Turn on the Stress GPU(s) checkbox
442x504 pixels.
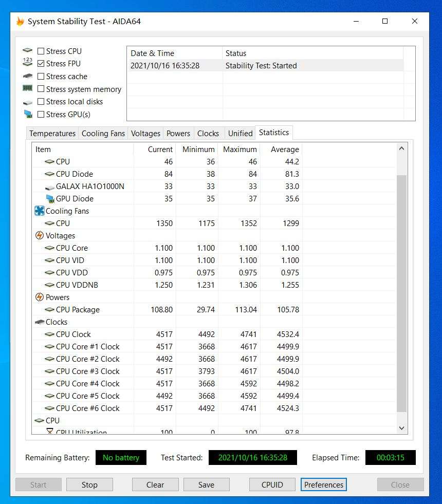[x=41, y=115]
